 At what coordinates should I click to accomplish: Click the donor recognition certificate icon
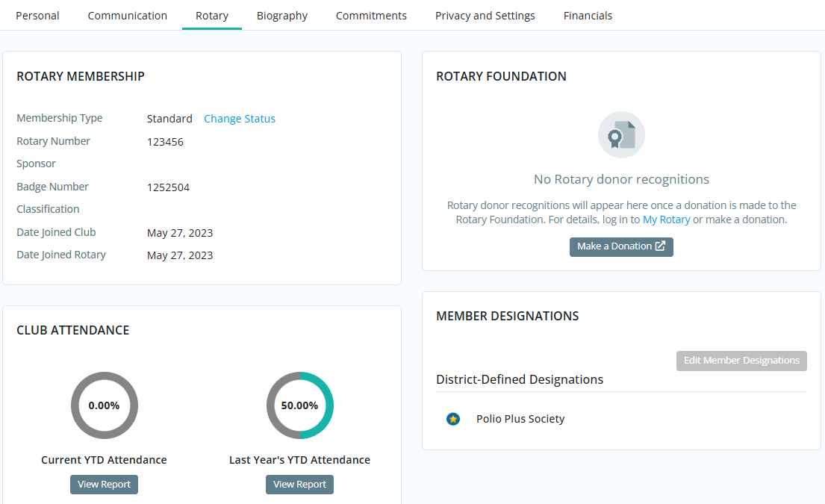click(621, 134)
